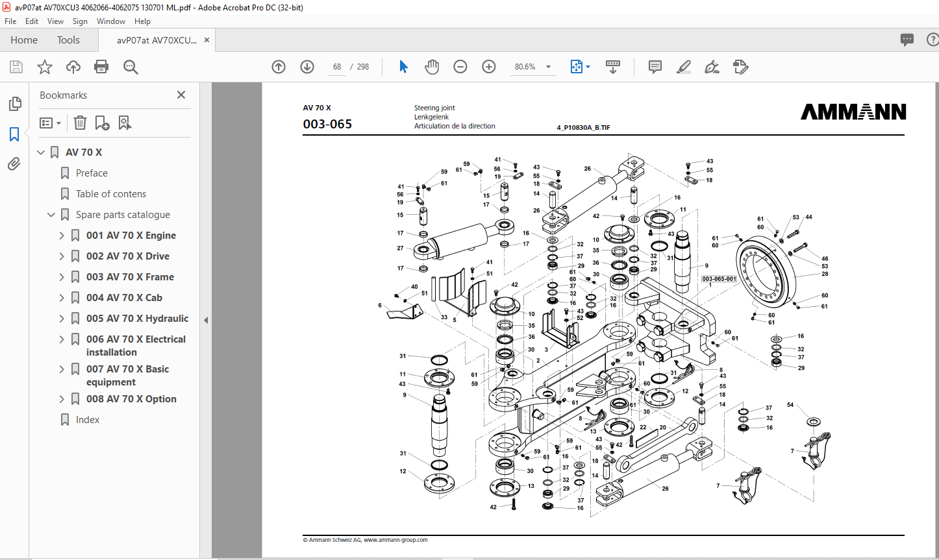Image resolution: width=939 pixels, height=560 pixels.
Task: Open the View menu
Action: pyautogui.click(x=56, y=21)
